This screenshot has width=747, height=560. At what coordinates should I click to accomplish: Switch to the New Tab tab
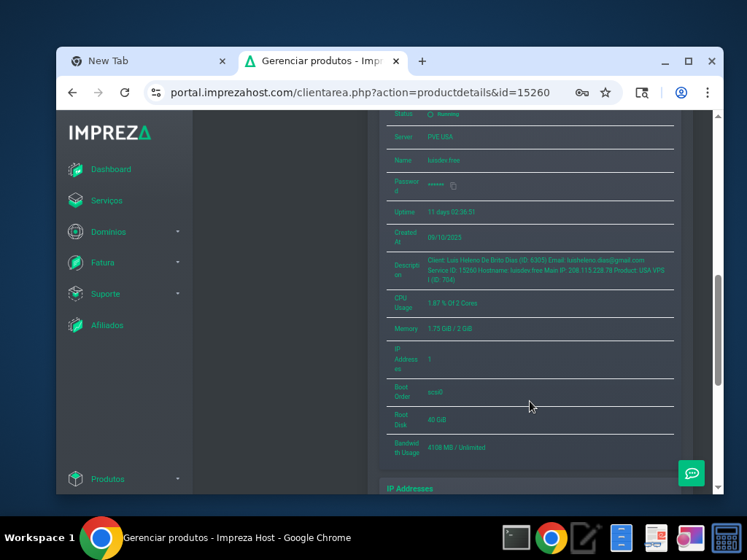147,61
